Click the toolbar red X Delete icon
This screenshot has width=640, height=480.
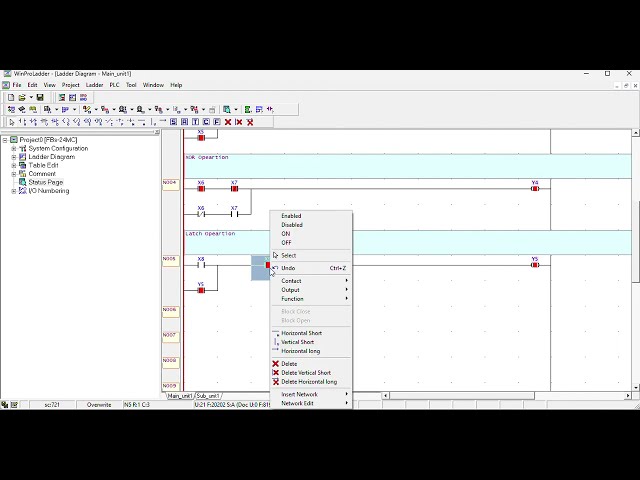click(228, 122)
